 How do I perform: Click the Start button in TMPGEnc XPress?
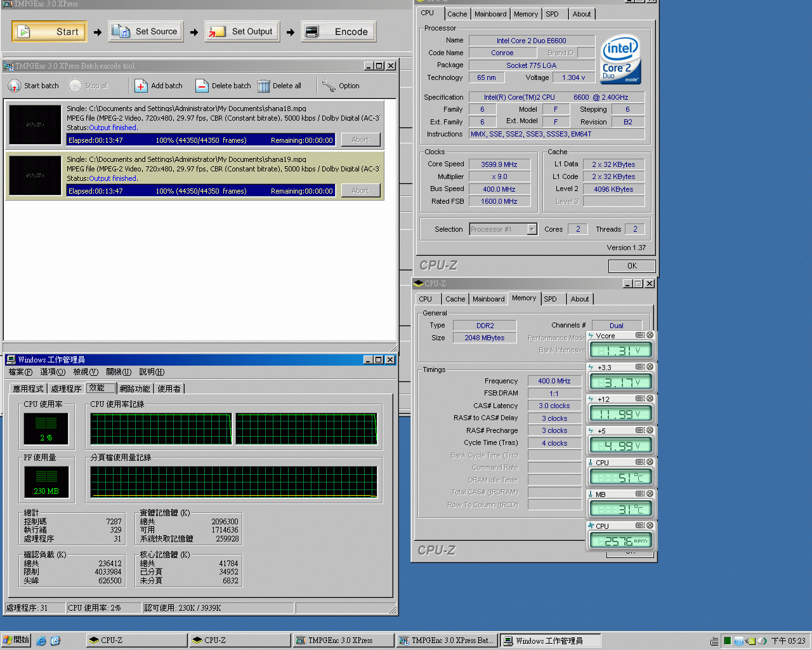(49, 31)
